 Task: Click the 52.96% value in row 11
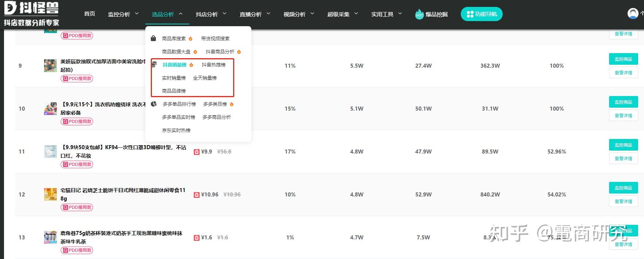click(557, 152)
